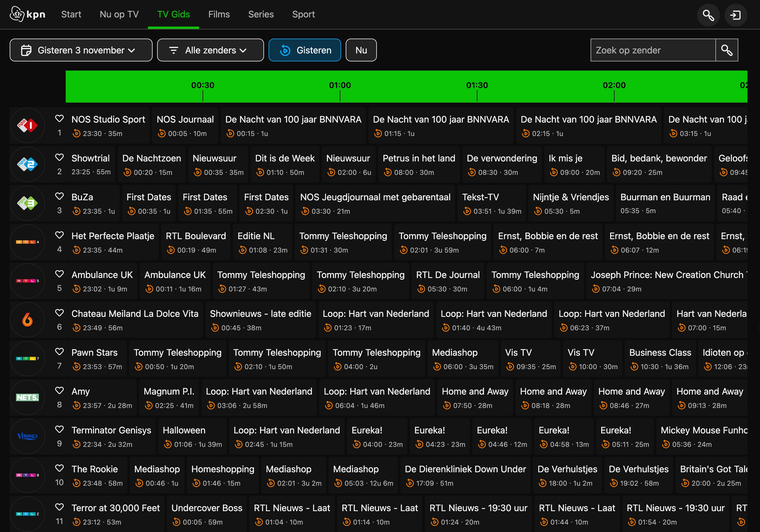Open search with top-right magnifier icon
This screenshot has height=532, width=760.
(x=708, y=15)
